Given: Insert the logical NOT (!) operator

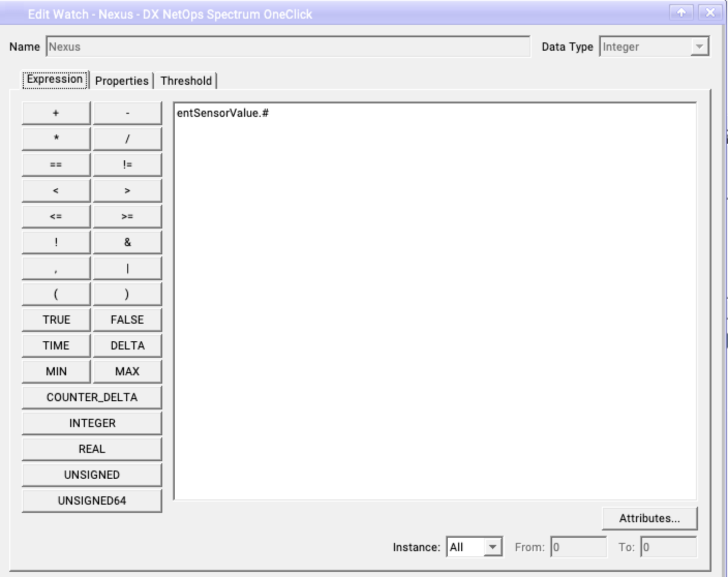Looking at the screenshot, I should [x=56, y=242].
